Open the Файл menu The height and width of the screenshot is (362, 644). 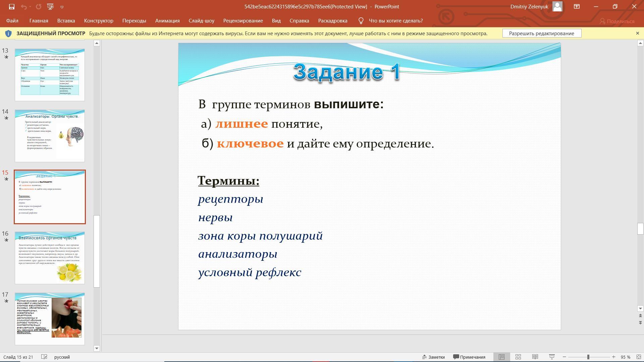(12, 21)
